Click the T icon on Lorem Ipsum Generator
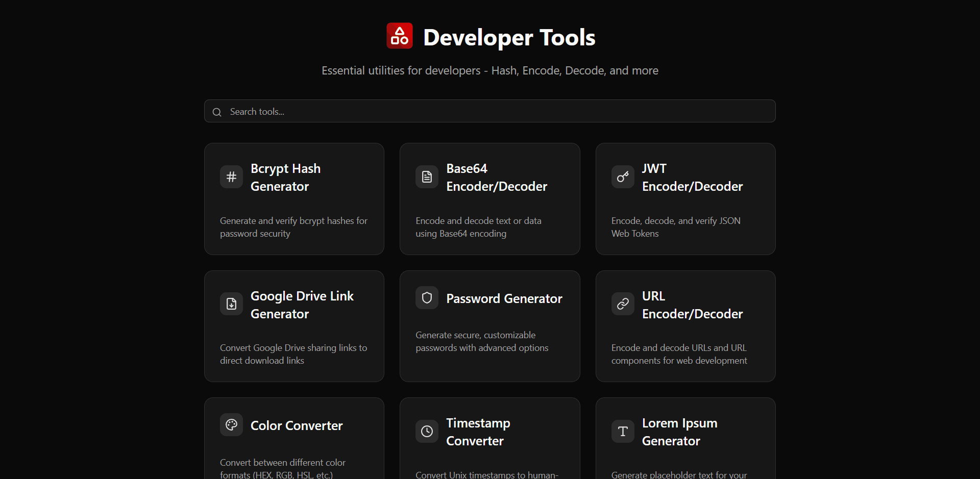Image resolution: width=980 pixels, height=479 pixels. click(x=622, y=431)
